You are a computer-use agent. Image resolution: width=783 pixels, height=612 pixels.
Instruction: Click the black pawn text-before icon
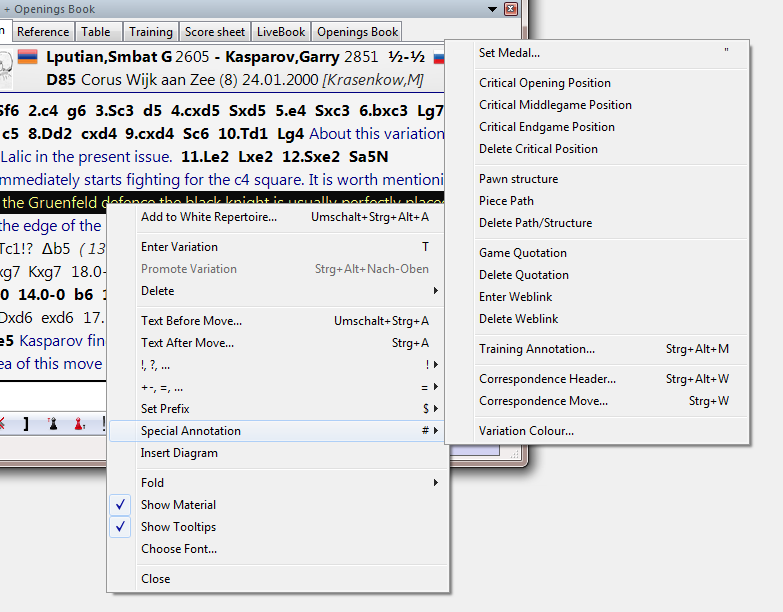click(x=53, y=424)
